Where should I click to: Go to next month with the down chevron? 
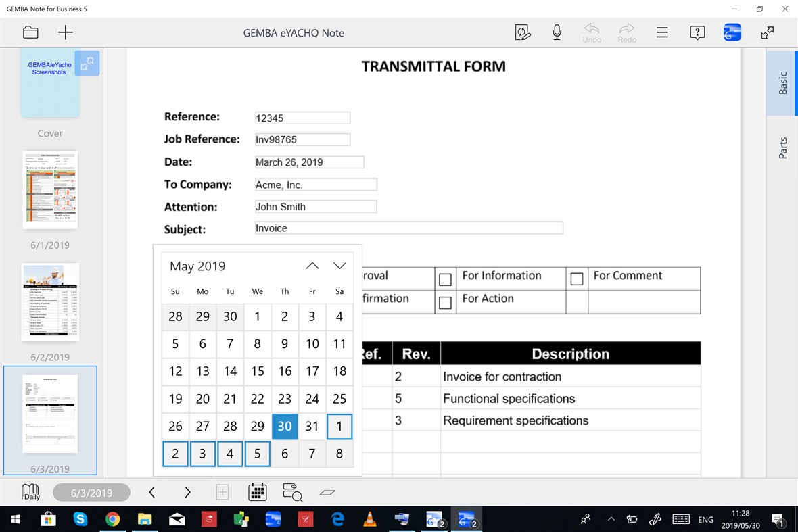pos(339,265)
